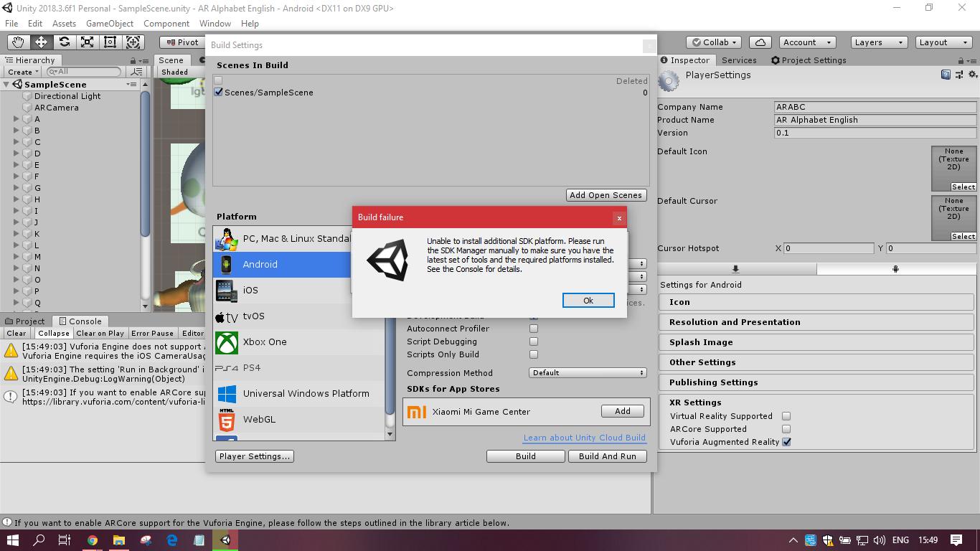Select PC, Mac & Linux Standalone platform icon

227,239
